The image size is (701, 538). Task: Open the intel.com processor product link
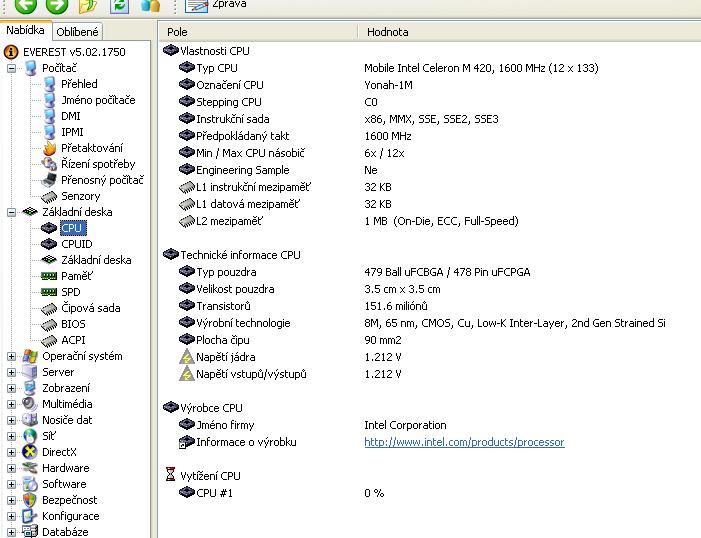click(464, 442)
